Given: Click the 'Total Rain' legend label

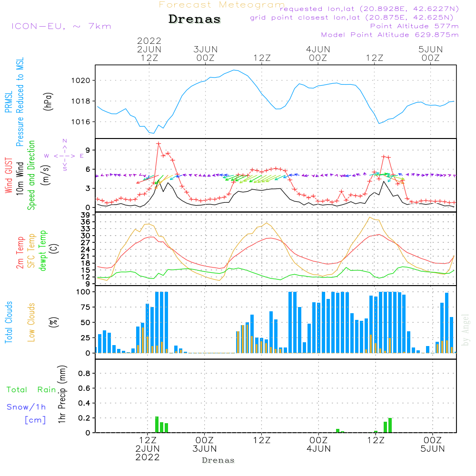Looking at the screenshot, I should click(31, 389).
